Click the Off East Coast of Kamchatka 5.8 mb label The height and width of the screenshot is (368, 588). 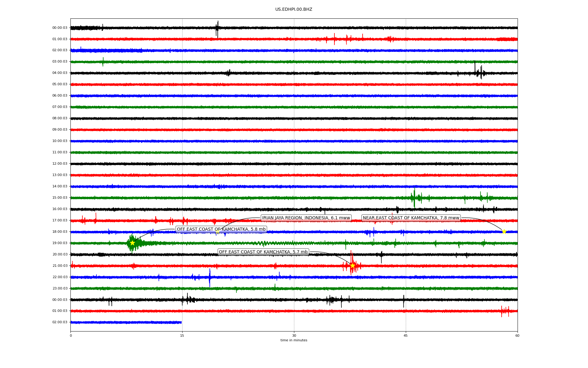(221, 229)
